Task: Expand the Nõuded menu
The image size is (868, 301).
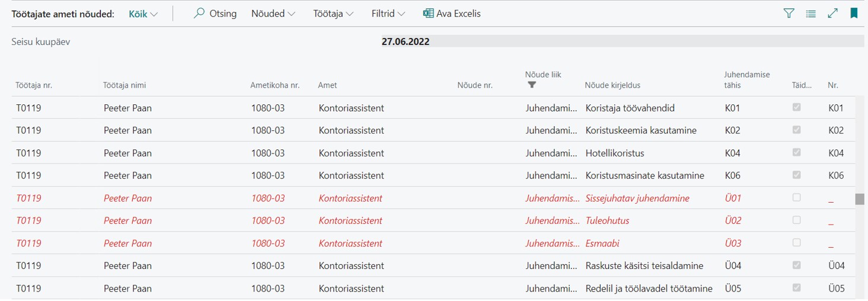Action: 273,14
